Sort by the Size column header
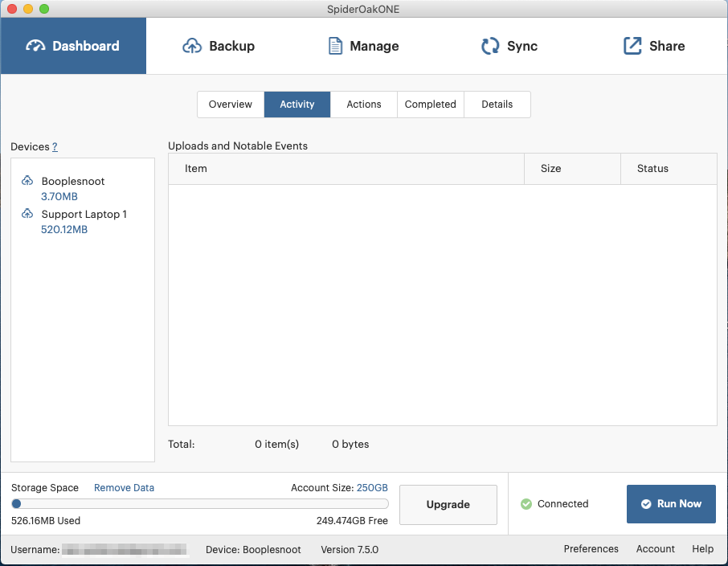The height and width of the screenshot is (566, 728). [551, 169]
